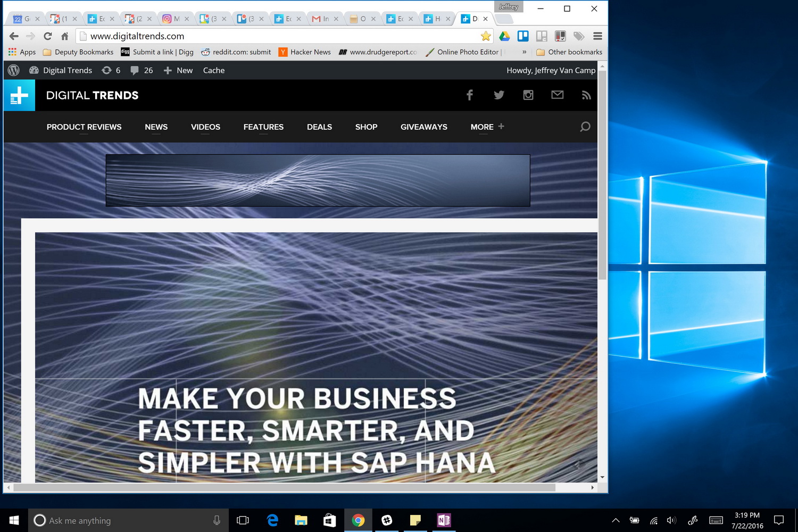Open the Instagram social icon
This screenshot has height=532, width=798.
click(528, 95)
